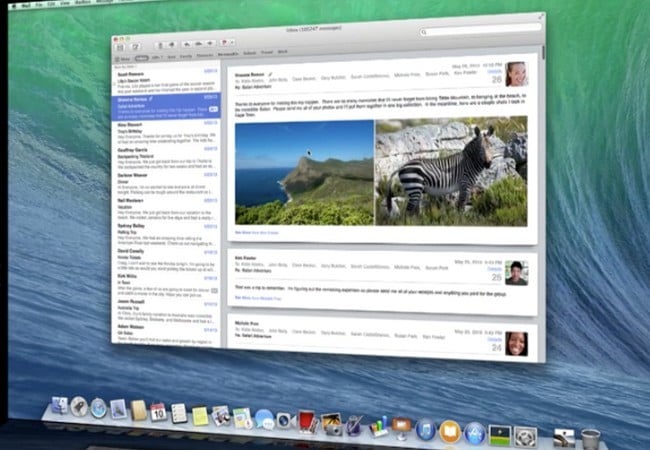Click inside the Mail search field
Viewport: 650px width, 450px height.
click(481, 29)
